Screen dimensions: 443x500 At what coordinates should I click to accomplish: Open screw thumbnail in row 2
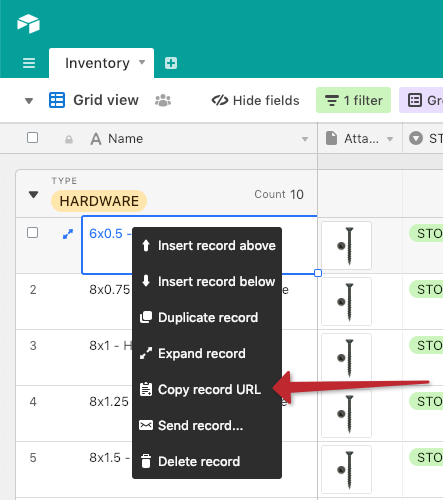coord(346,301)
